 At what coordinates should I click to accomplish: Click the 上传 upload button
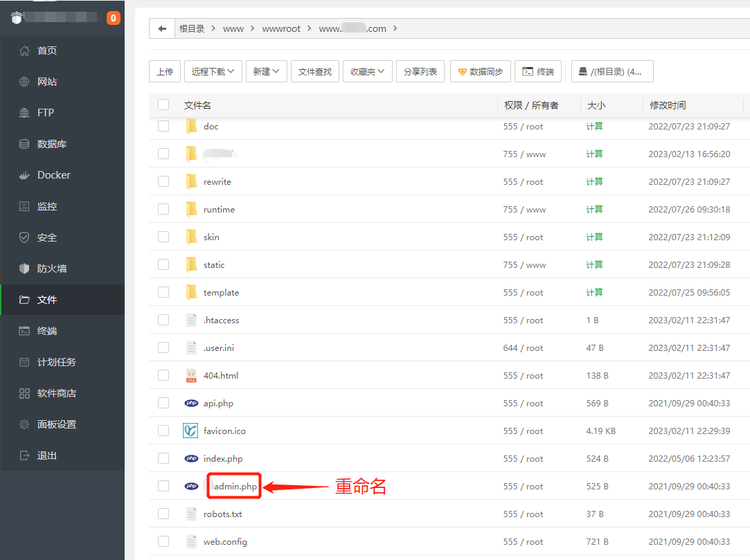(x=165, y=72)
